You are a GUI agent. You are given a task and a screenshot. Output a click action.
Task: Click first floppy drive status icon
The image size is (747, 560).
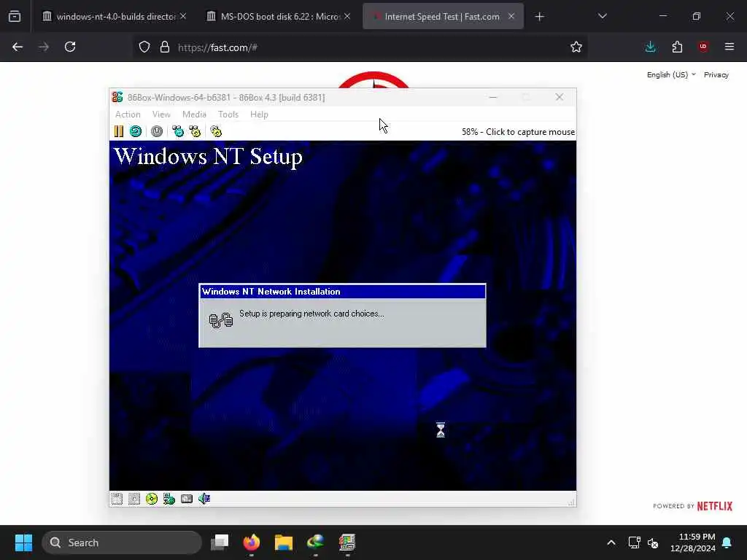(x=117, y=499)
